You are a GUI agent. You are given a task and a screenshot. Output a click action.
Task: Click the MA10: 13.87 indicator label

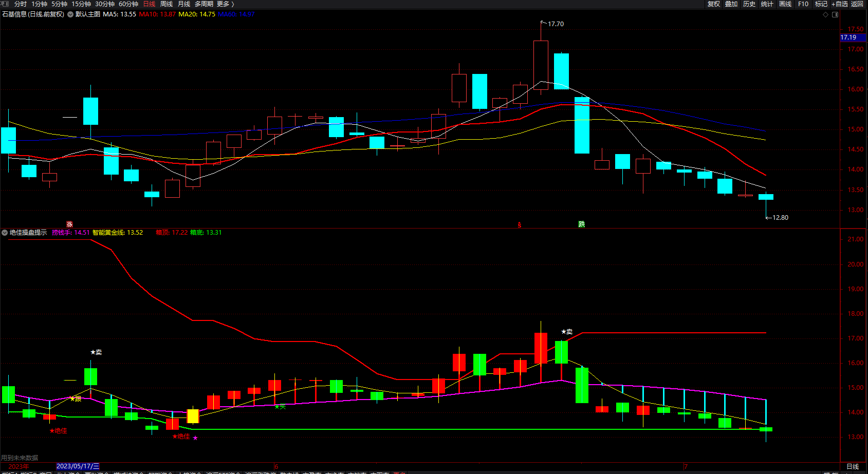click(157, 14)
